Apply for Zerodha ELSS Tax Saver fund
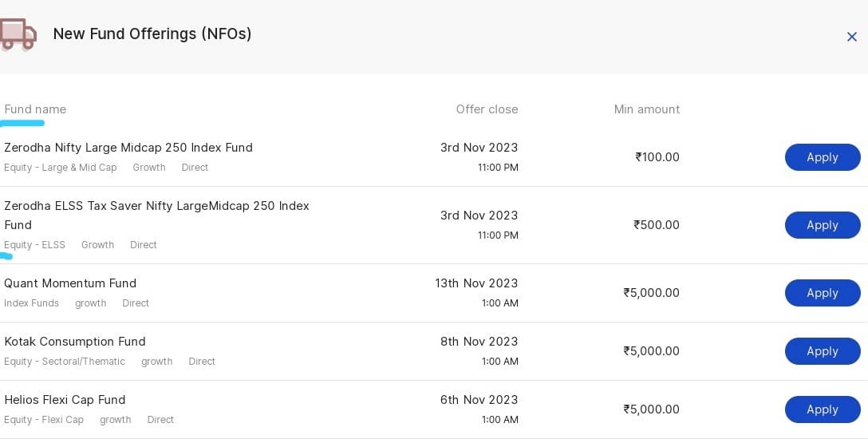Screen dimensions: 868x447 pyautogui.click(x=822, y=225)
